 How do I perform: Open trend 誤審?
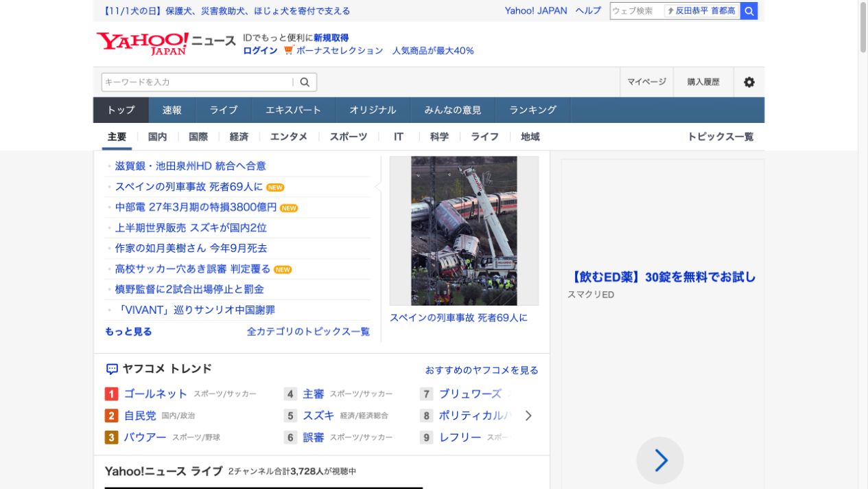point(314,437)
